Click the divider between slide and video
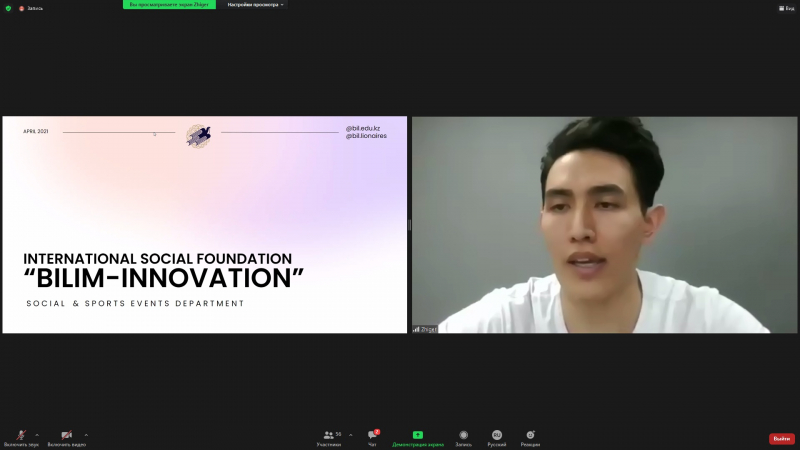The image size is (800, 450). pos(409,225)
